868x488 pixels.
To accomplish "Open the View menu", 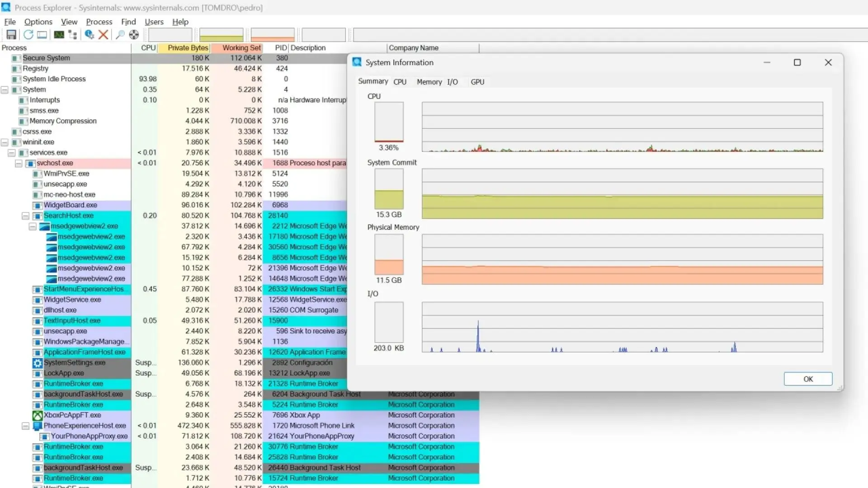I will (69, 22).
